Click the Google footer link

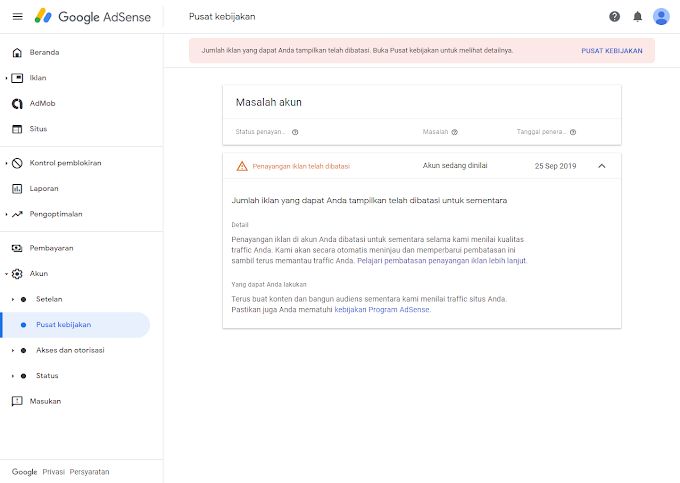click(24, 472)
